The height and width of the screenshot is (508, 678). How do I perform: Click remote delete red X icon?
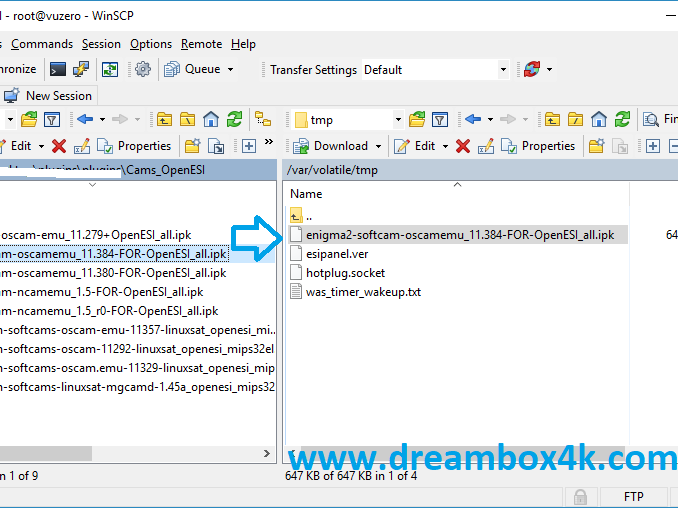pyautogui.click(x=463, y=146)
